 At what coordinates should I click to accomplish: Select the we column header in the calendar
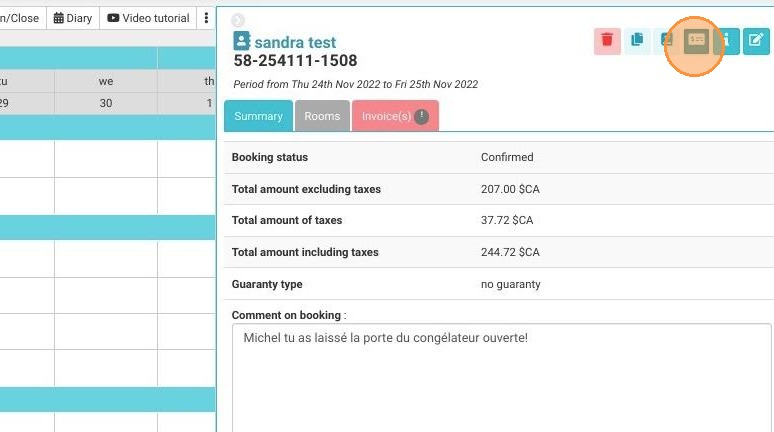[106, 81]
